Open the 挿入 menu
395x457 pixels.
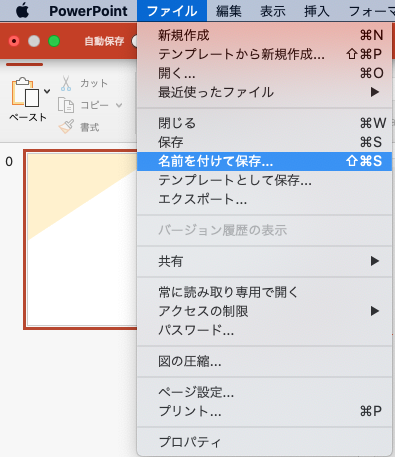[x=317, y=11]
